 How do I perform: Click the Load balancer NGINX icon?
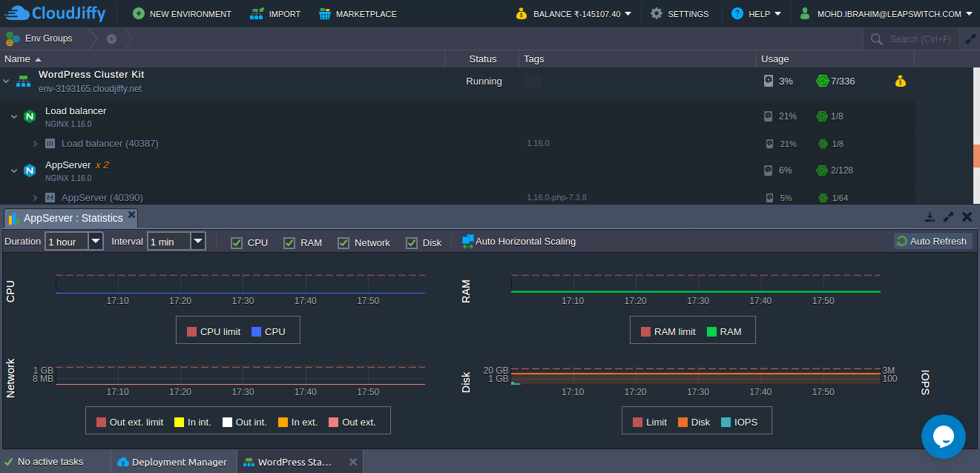coord(30,116)
